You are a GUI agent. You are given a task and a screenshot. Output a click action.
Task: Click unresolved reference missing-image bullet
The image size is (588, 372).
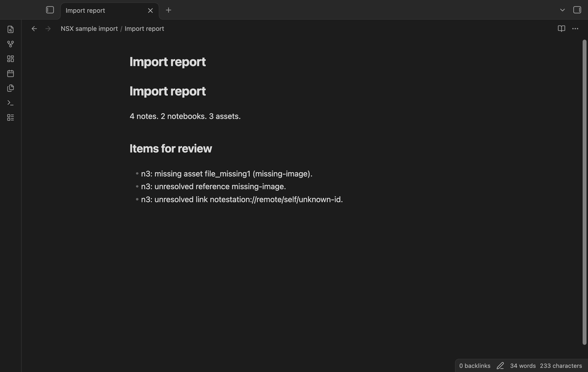point(213,186)
